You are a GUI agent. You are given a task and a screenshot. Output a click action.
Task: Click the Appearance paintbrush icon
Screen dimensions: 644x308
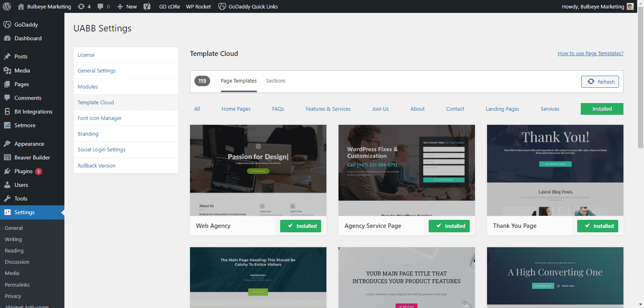click(7, 144)
